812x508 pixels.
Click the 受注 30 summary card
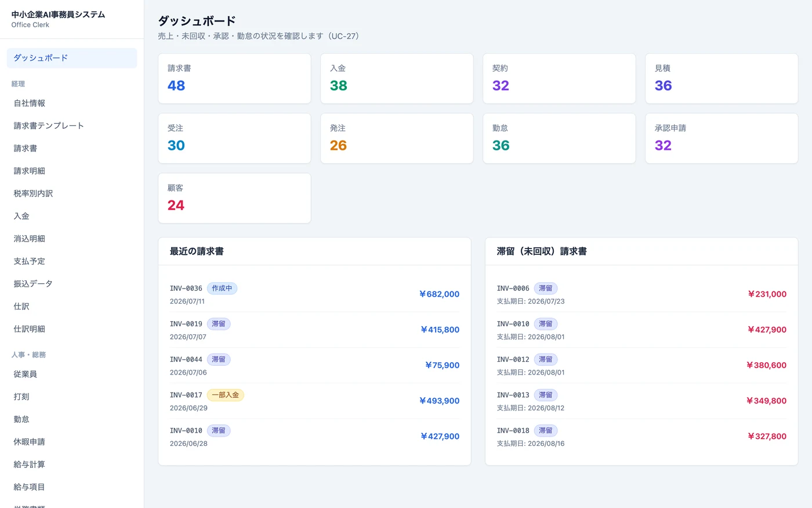(234, 138)
